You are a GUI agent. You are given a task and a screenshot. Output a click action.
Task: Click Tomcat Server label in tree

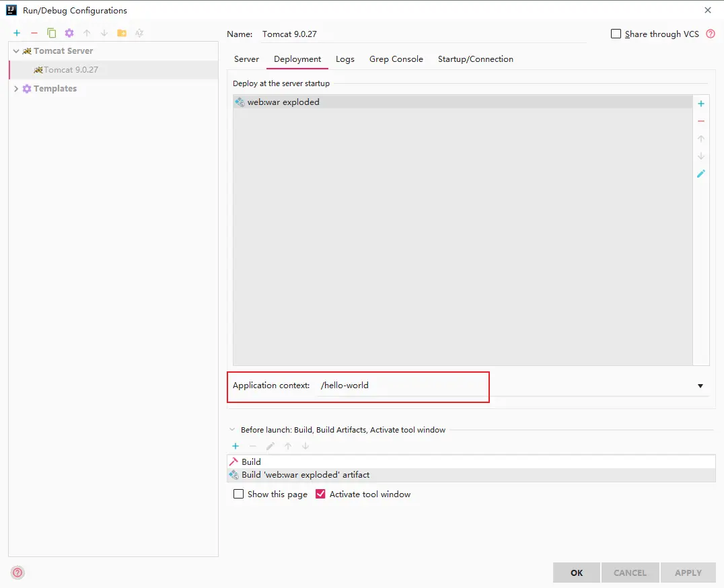[63, 50]
